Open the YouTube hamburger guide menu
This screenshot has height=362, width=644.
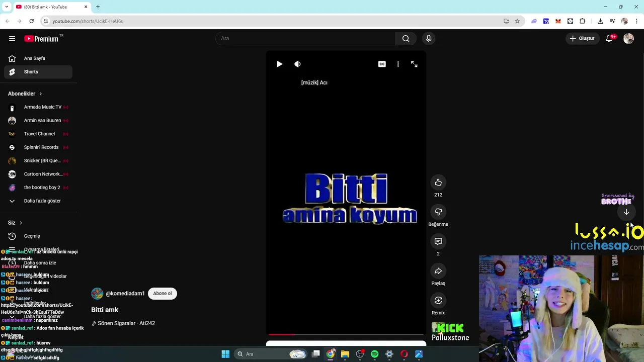click(12, 38)
